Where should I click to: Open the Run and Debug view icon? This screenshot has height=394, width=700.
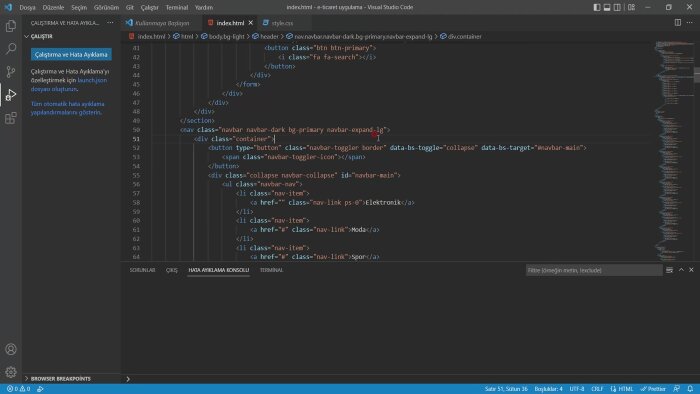click(11, 95)
